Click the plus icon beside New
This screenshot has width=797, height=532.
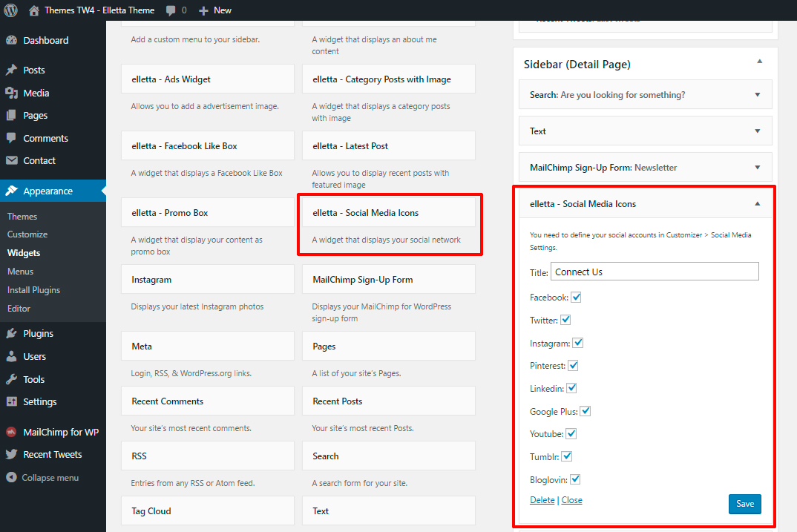click(203, 10)
